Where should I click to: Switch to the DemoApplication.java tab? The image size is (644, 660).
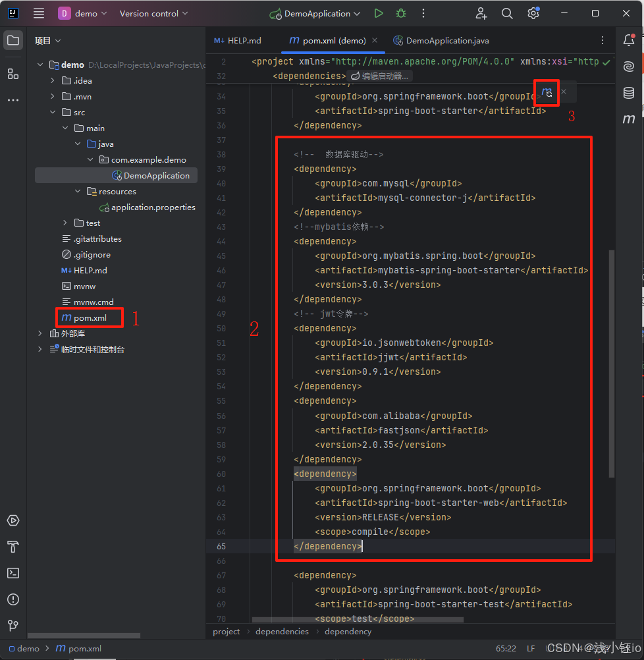click(x=441, y=41)
